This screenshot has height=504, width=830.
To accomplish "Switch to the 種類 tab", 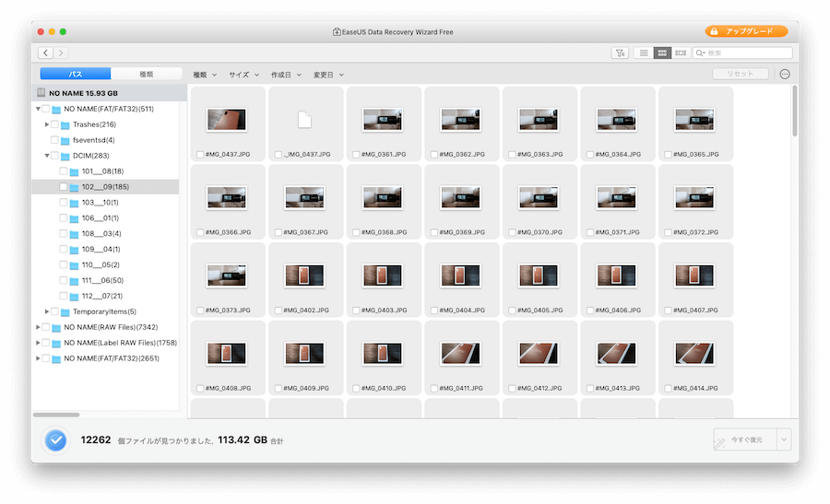I will [146, 74].
